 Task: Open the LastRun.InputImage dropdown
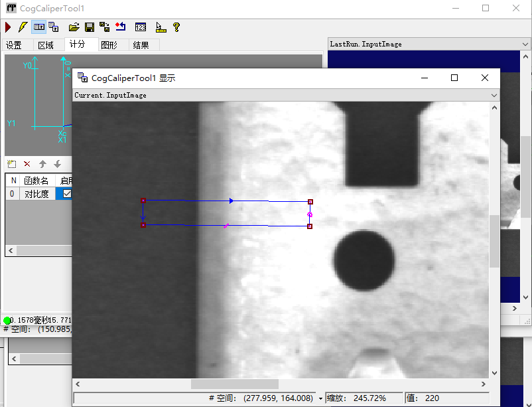(x=525, y=44)
